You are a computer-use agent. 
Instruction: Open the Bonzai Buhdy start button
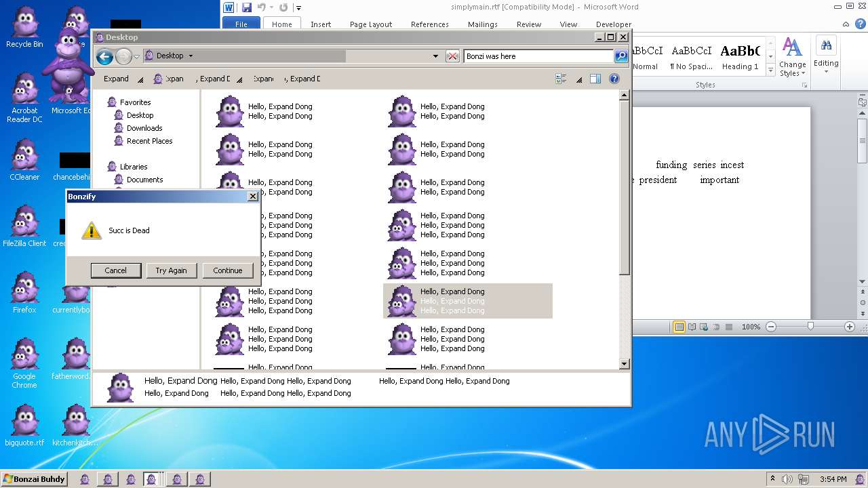click(35, 479)
